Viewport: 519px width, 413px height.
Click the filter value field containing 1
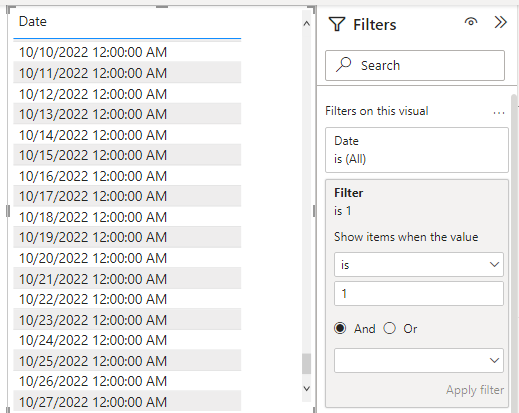pos(419,294)
